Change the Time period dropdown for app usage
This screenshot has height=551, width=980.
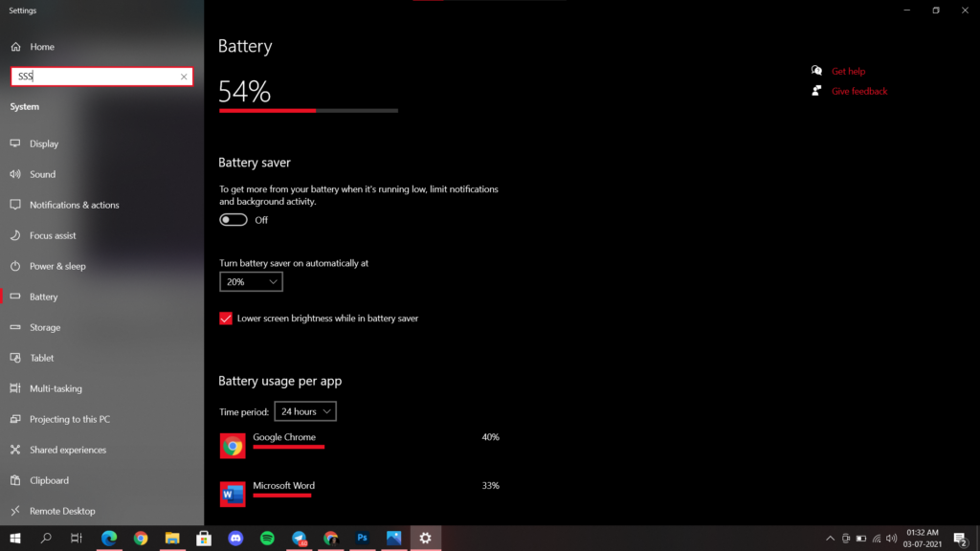click(304, 410)
